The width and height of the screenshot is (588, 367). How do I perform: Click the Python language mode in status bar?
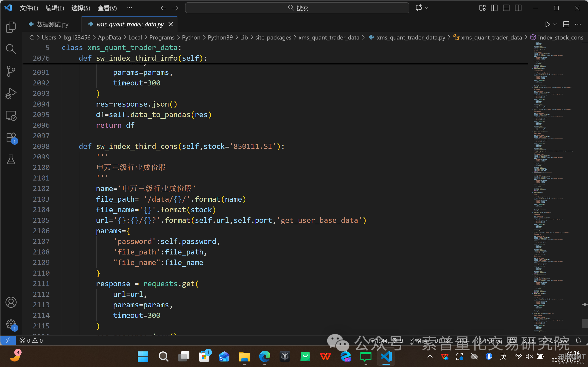point(493,341)
